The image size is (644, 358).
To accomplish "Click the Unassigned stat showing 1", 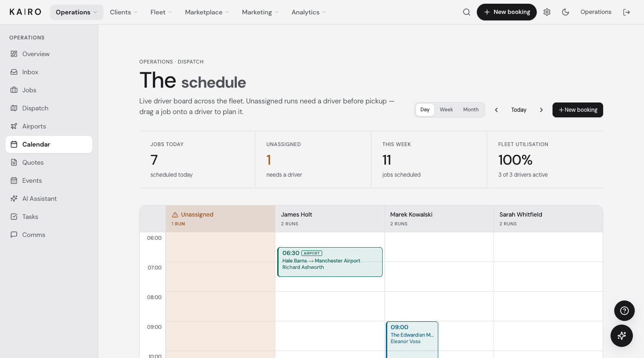I will [313, 160].
